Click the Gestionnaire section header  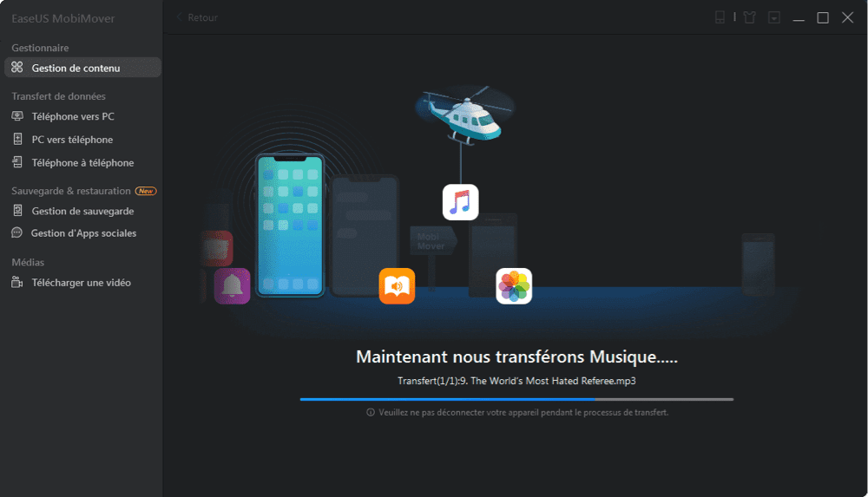click(x=40, y=49)
